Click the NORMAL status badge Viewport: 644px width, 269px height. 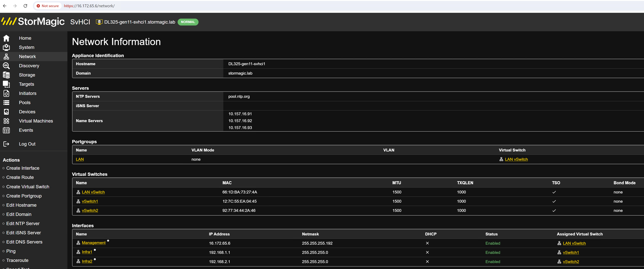pos(188,22)
